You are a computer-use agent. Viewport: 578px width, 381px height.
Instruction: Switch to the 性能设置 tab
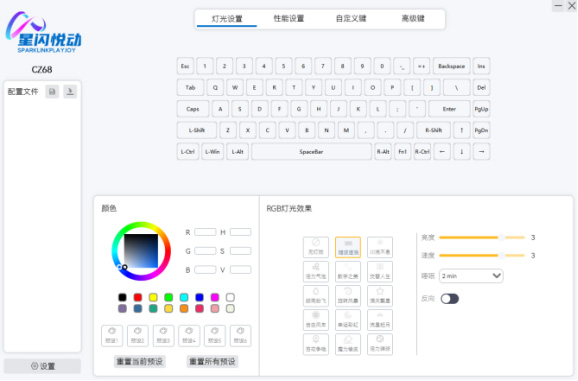click(x=289, y=18)
